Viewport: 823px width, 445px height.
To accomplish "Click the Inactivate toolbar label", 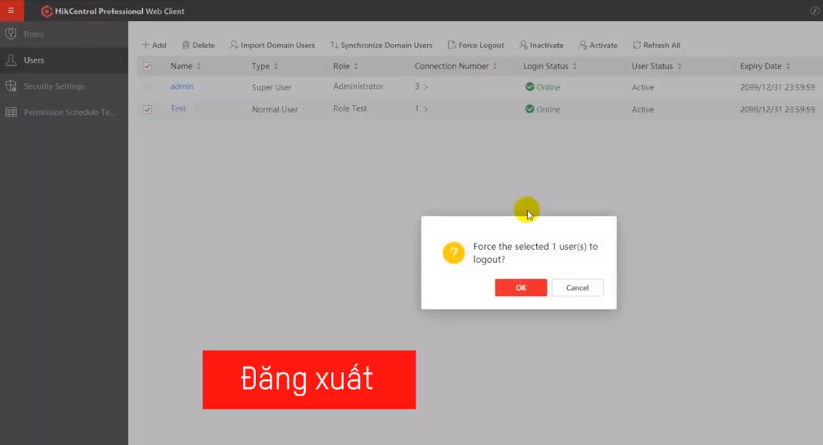I will (x=546, y=45).
